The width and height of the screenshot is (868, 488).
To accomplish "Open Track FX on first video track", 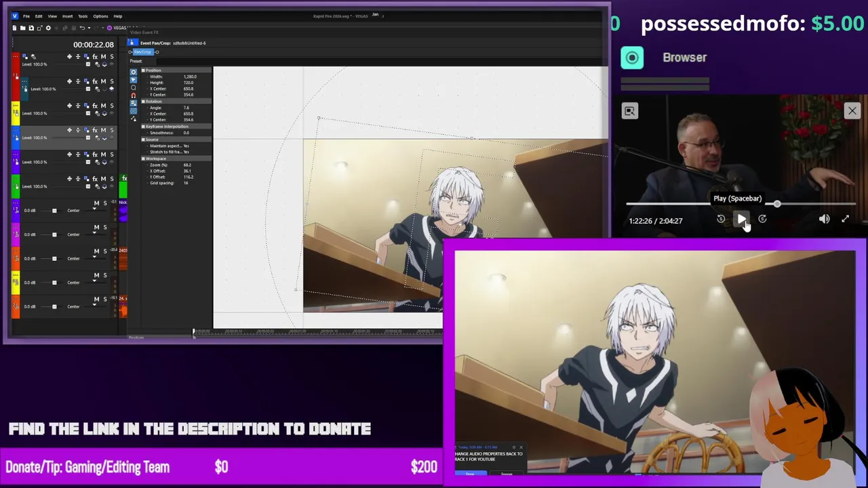I will tap(95, 56).
